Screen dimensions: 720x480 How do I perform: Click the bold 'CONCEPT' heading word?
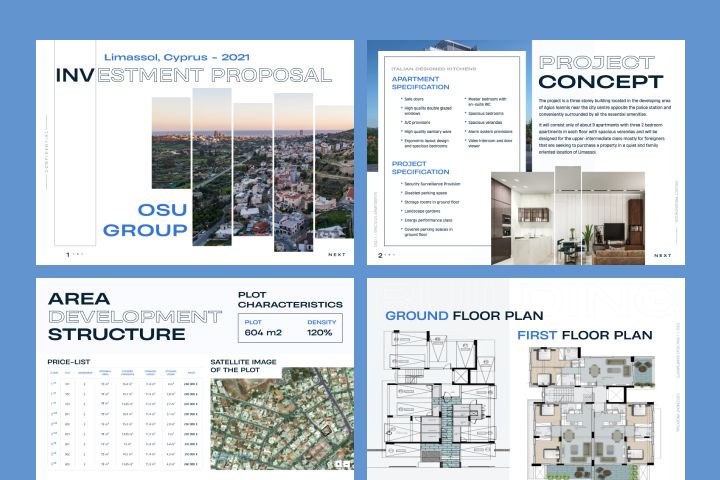(601, 82)
